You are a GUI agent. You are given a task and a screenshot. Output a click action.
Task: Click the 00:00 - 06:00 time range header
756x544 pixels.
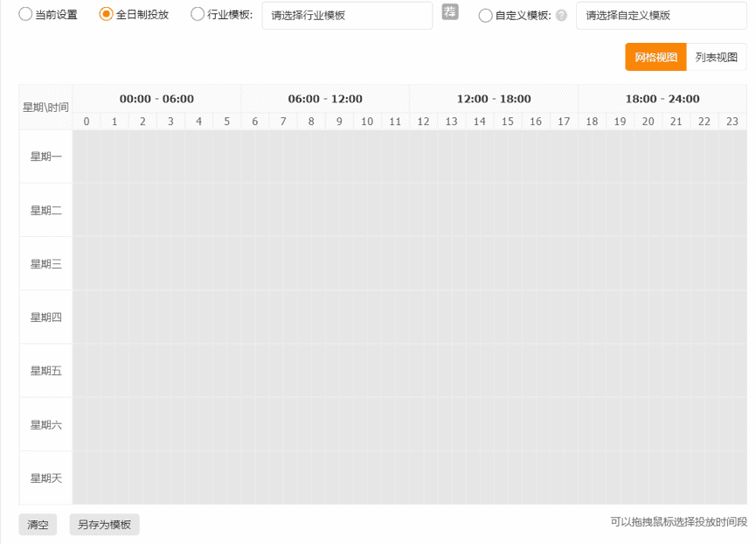click(156, 99)
